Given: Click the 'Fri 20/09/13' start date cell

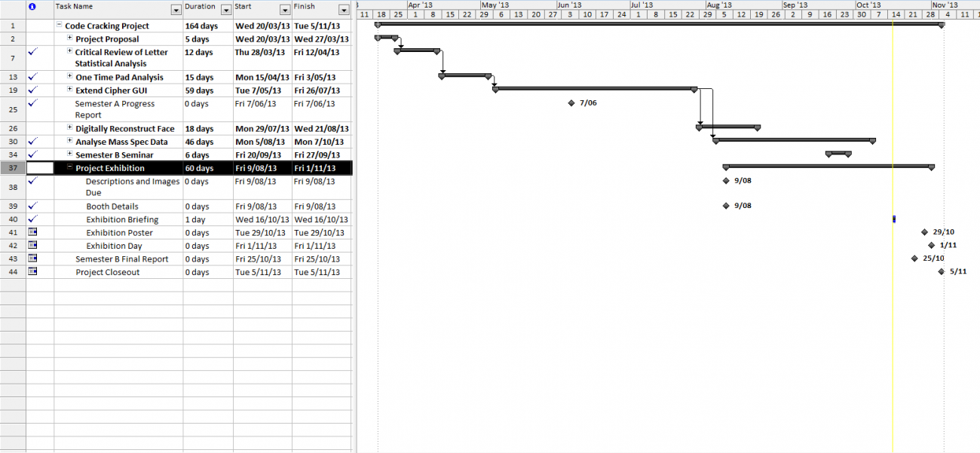Looking at the screenshot, I should pyautogui.click(x=262, y=155).
